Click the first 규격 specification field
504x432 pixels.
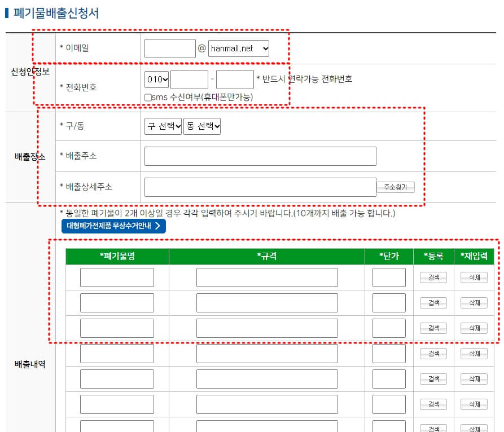(x=266, y=277)
